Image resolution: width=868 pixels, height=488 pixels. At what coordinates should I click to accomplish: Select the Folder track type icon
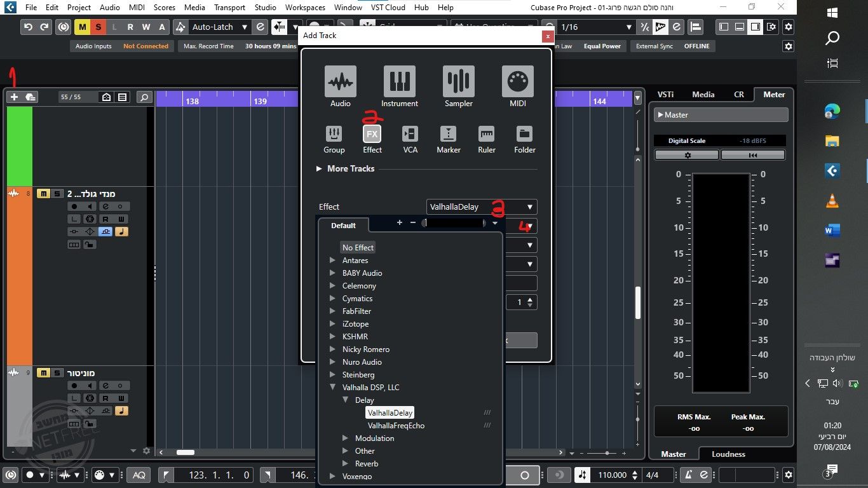point(525,133)
